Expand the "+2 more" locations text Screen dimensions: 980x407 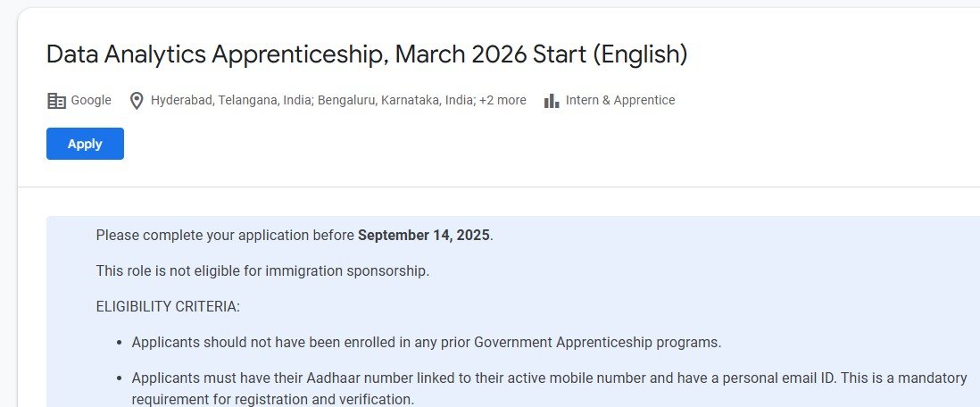pyautogui.click(x=502, y=100)
